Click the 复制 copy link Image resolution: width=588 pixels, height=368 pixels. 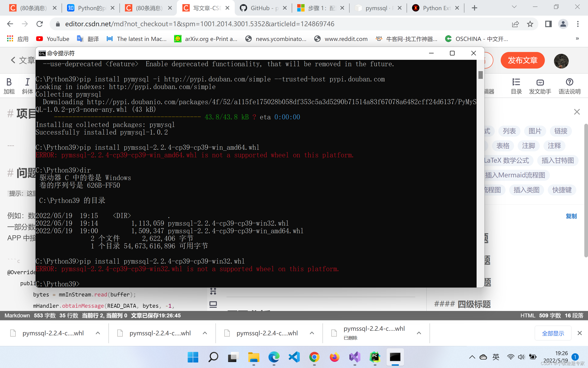pyautogui.click(x=571, y=216)
